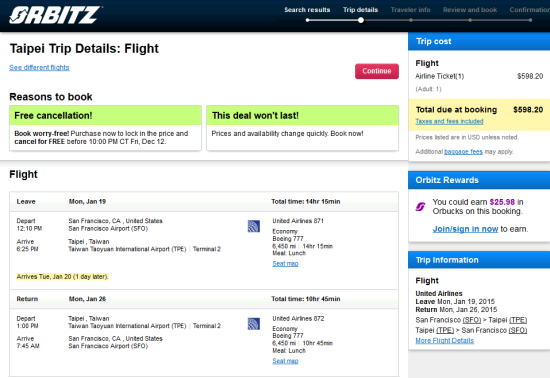This screenshot has height=378, width=550.
Task: Open More Flight Details link
Action: tap(444, 340)
